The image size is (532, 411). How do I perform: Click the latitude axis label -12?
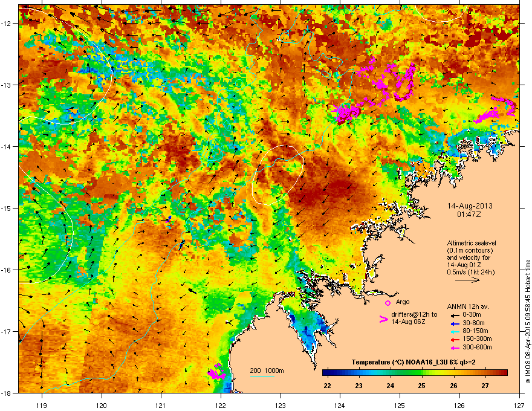7,24
